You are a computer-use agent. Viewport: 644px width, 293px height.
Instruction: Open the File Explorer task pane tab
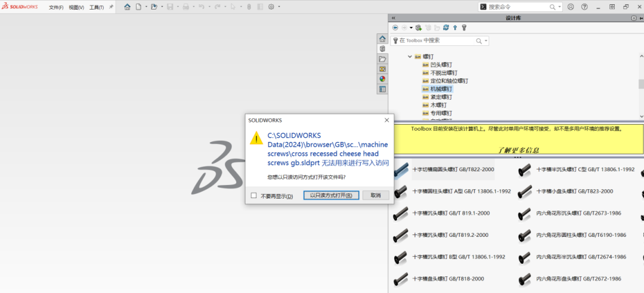point(382,59)
